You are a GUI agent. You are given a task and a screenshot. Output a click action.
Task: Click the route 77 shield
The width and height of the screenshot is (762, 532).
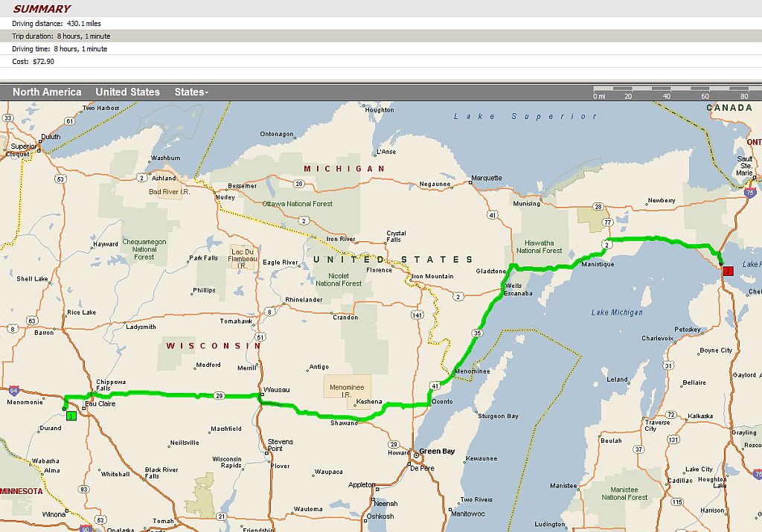[x=607, y=222]
